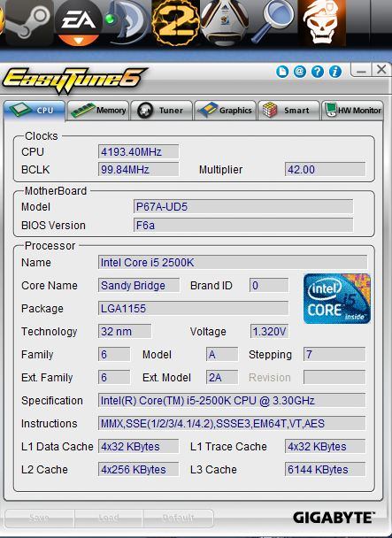
Task: Click the Processor group heading
Action: (50, 246)
